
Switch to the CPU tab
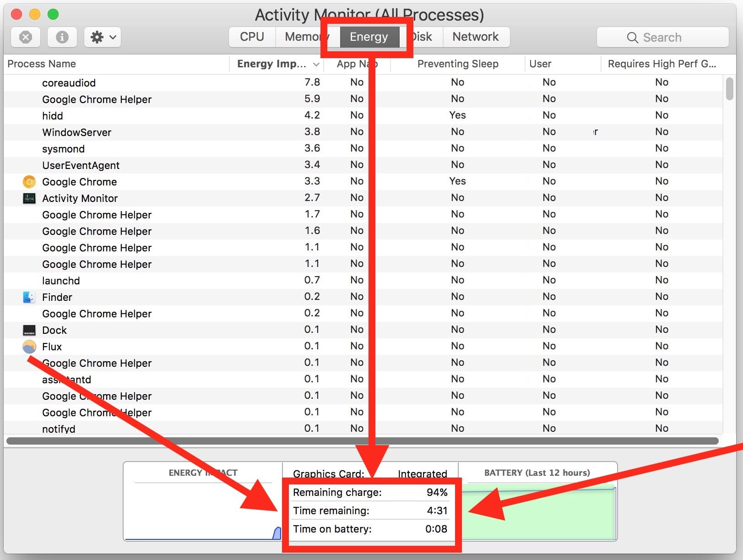252,37
